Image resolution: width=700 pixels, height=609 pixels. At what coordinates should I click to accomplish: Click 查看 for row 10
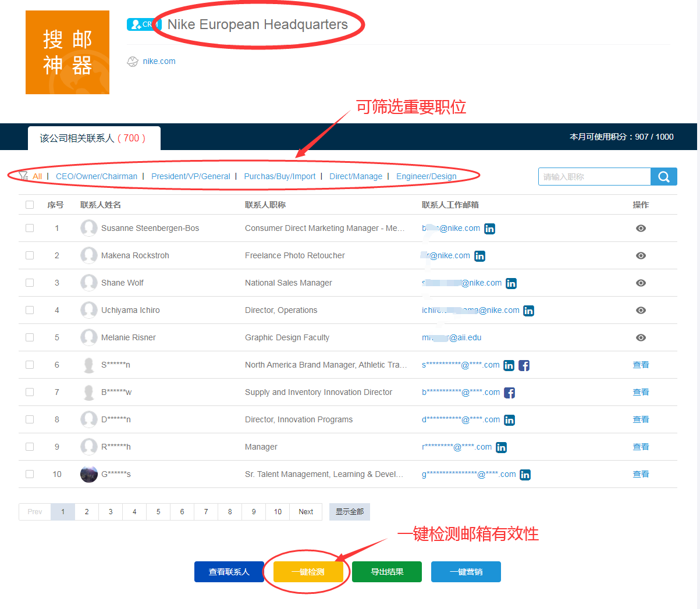click(641, 474)
